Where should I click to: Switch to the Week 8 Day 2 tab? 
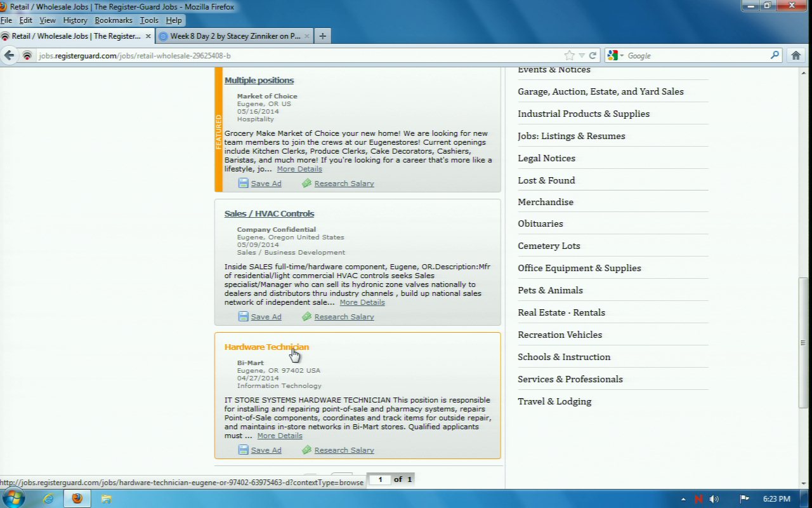point(233,36)
